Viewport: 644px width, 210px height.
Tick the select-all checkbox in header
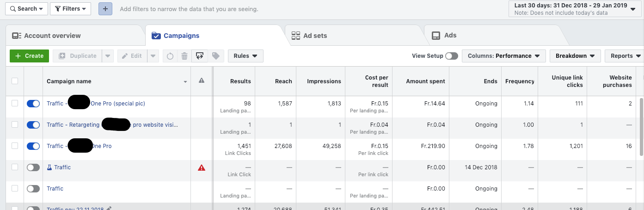click(15, 81)
